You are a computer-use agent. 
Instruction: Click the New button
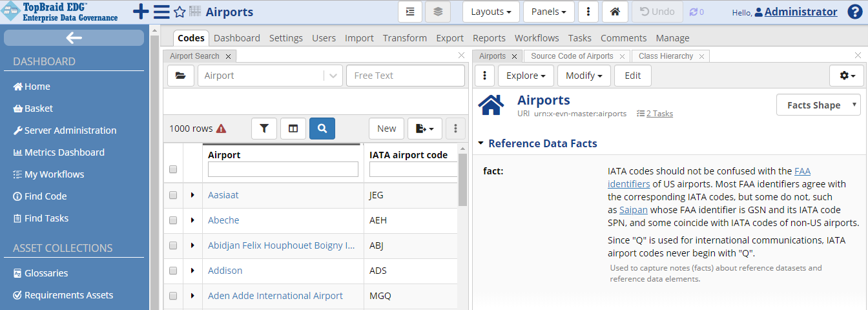click(x=386, y=129)
